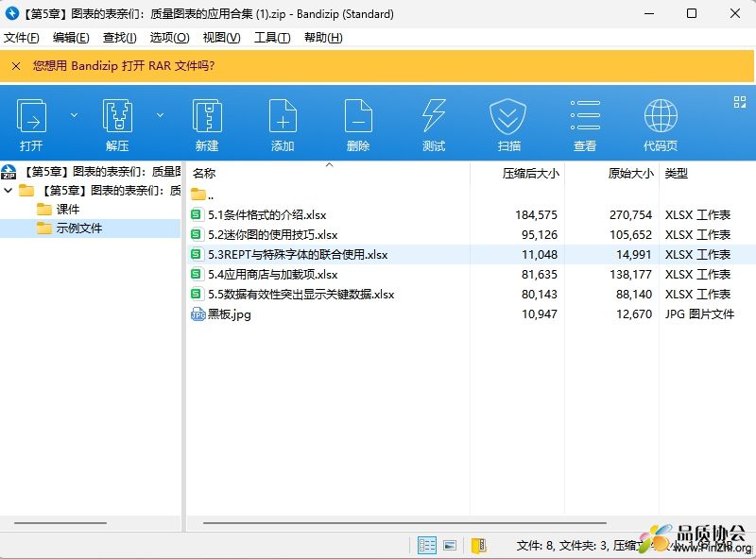756x559 pixels.
Task: Select the 课件 folder in tree
Action: 67,209
